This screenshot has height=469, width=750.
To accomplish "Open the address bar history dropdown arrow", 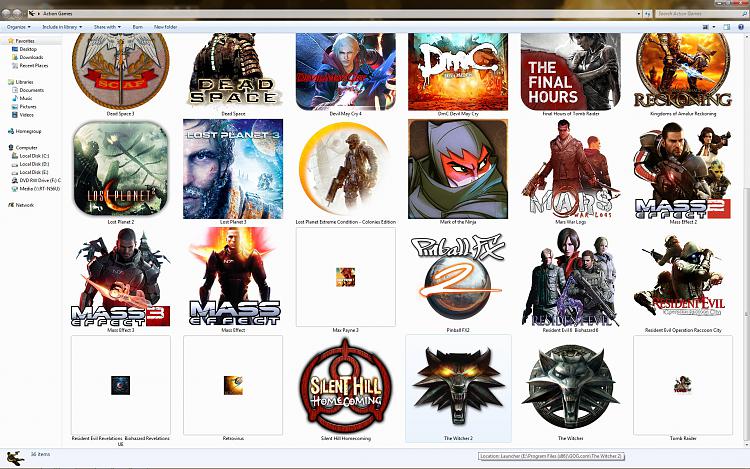I will [x=639, y=14].
